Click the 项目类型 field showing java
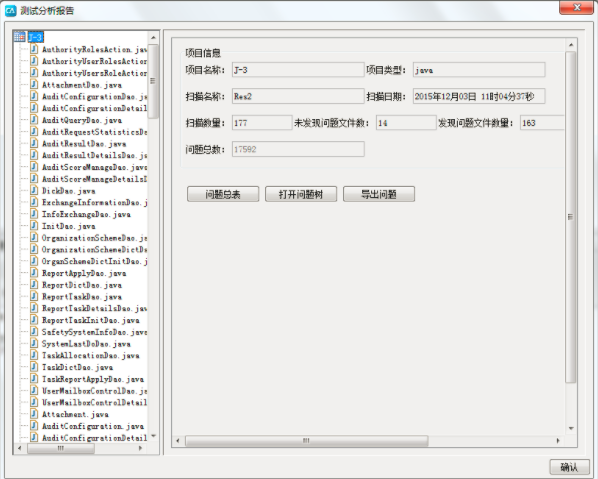 479,70
